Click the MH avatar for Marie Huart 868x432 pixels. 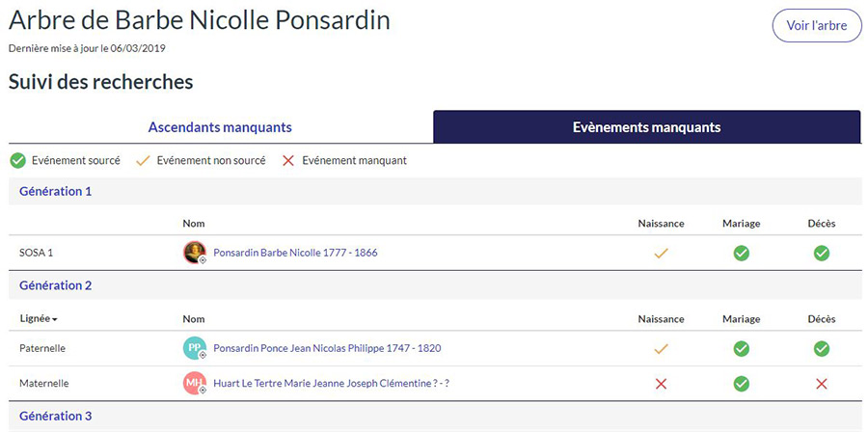pos(195,384)
